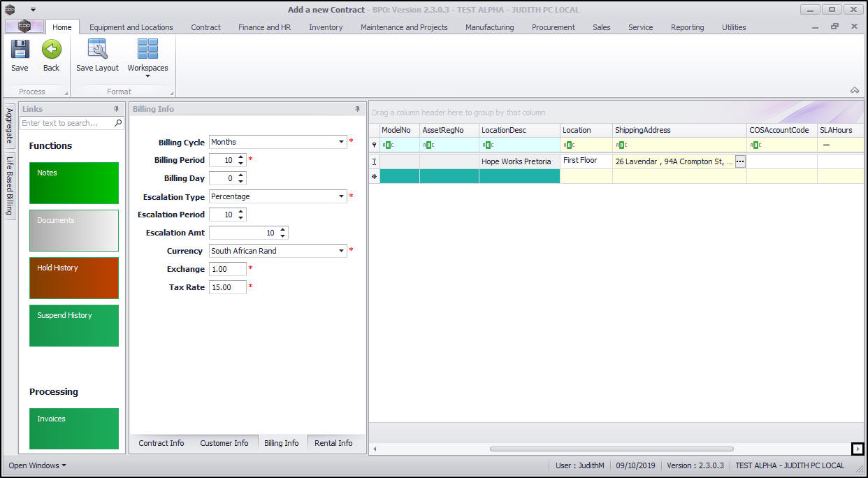The image size is (868, 478).
Task: Open the Utilities ribbon tab
Action: click(x=734, y=27)
